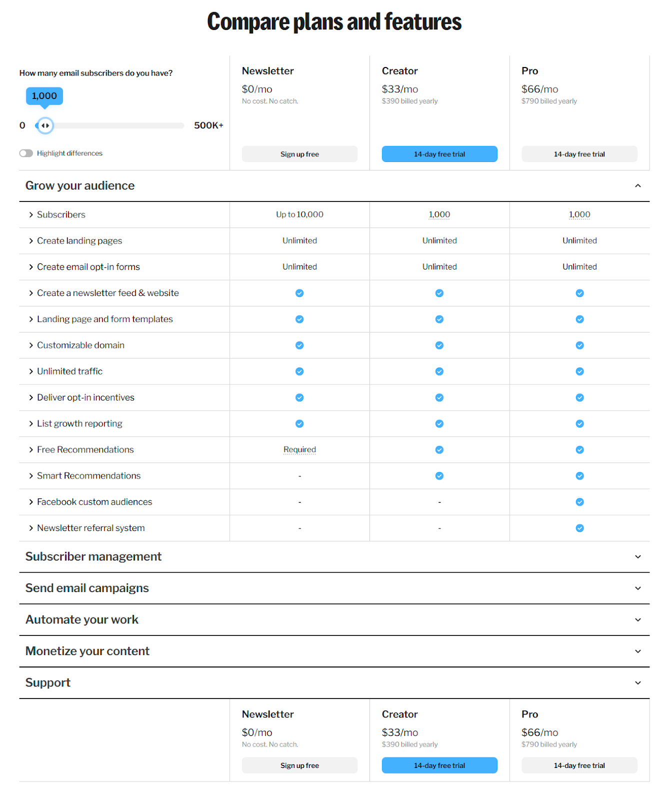
Task: Expand the Subscribers feature row
Action: (61, 214)
